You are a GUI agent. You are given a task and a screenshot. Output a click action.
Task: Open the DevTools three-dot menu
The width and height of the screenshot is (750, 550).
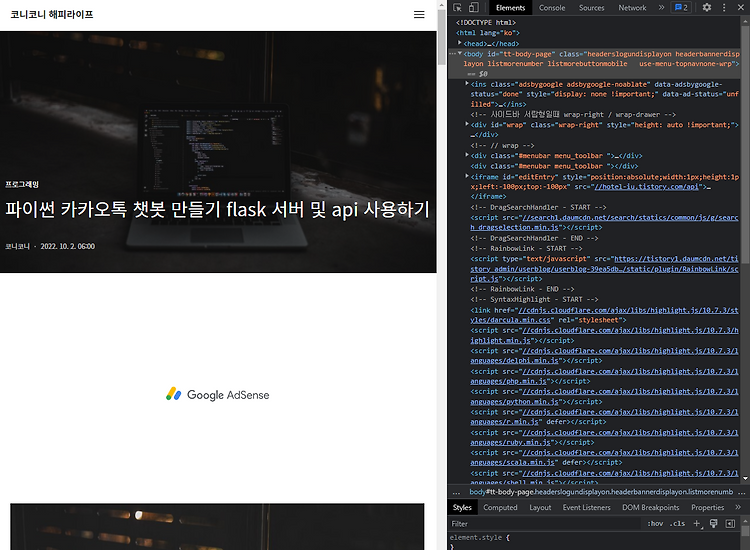pos(724,8)
